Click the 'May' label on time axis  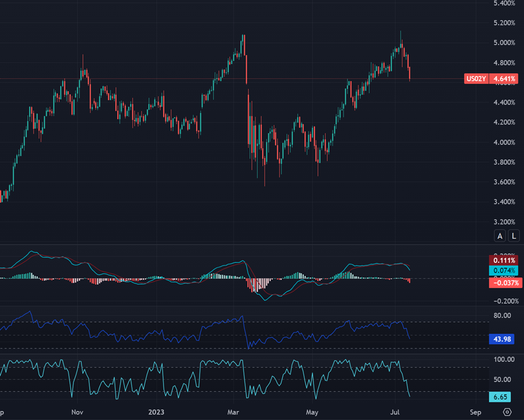click(x=313, y=412)
